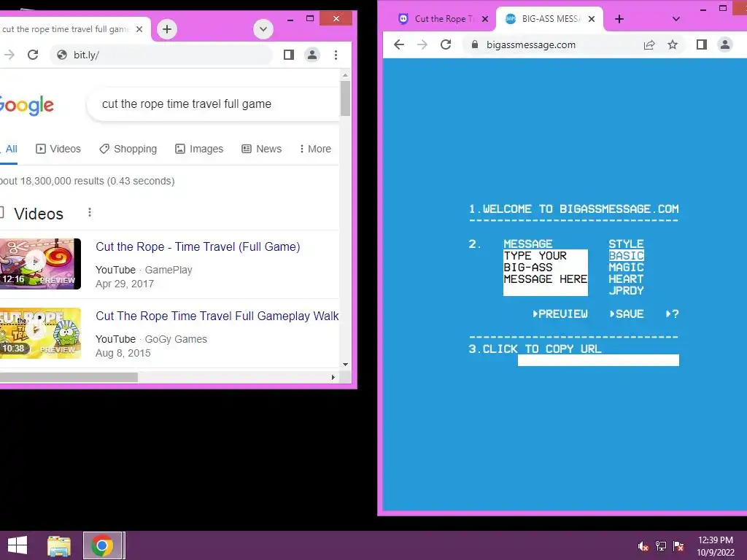
Task: Open site info icon beside bit.ly address
Action: (62, 55)
